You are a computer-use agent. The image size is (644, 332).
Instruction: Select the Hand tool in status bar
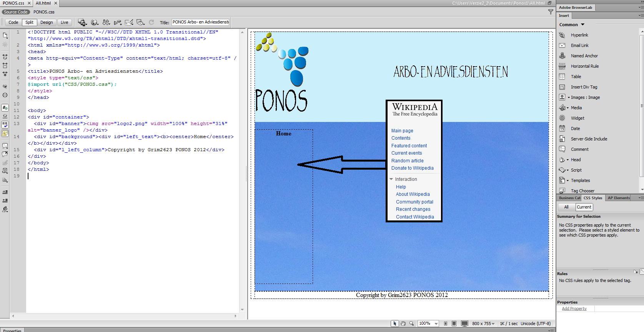403,324
